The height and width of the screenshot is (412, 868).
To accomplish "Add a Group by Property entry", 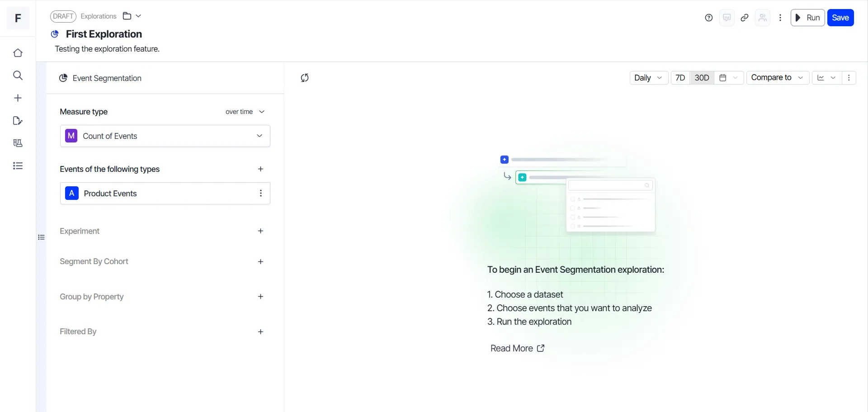I will pos(260,297).
